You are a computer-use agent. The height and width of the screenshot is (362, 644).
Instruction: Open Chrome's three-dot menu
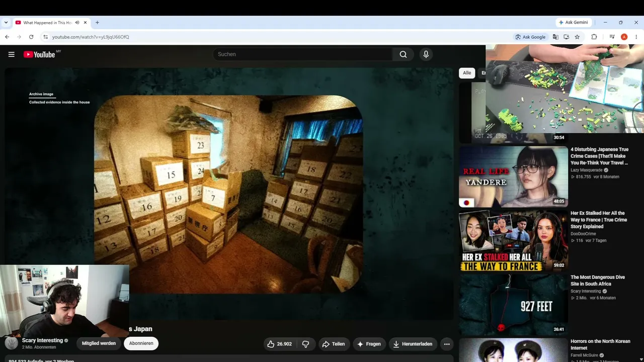pyautogui.click(x=636, y=37)
